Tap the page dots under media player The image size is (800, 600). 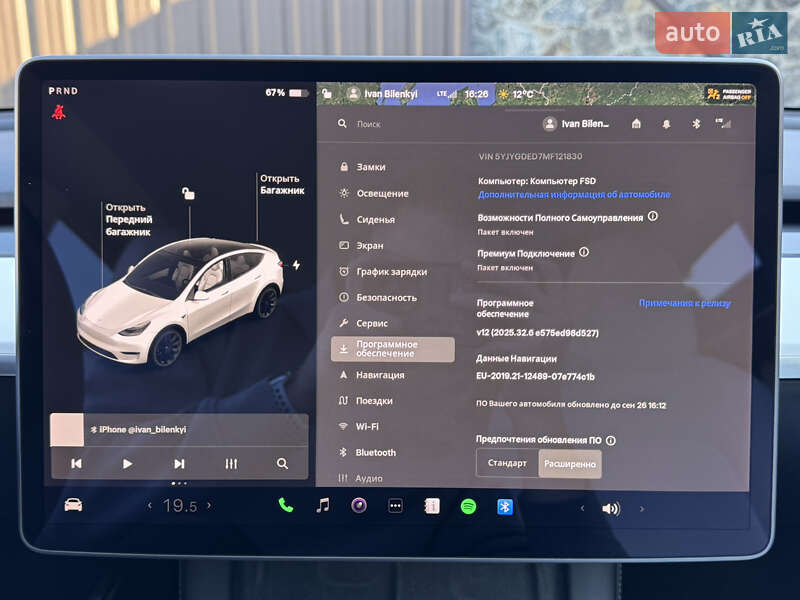[179, 483]
